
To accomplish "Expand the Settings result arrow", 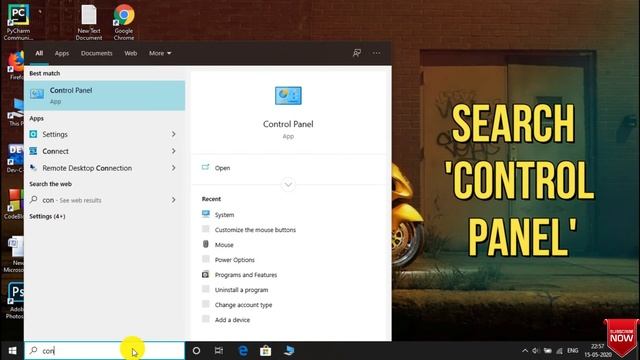I will coord(173,134).
